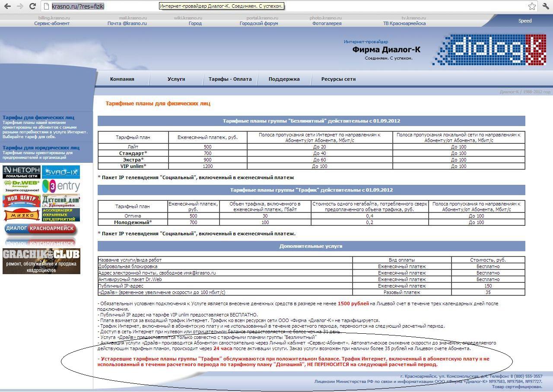Click the "Безлимитный" group header bar
Viewport: 553px width, 392px height.
click(311, 121)
